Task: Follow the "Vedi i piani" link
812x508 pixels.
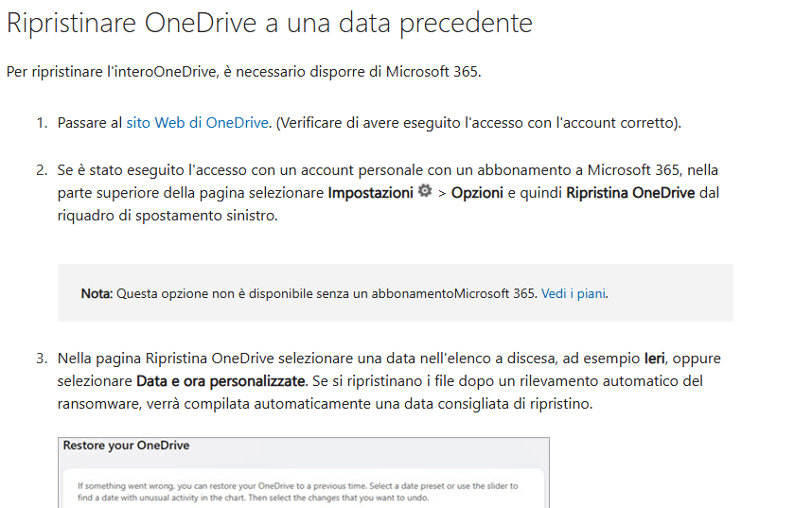Action: point(574,293)
